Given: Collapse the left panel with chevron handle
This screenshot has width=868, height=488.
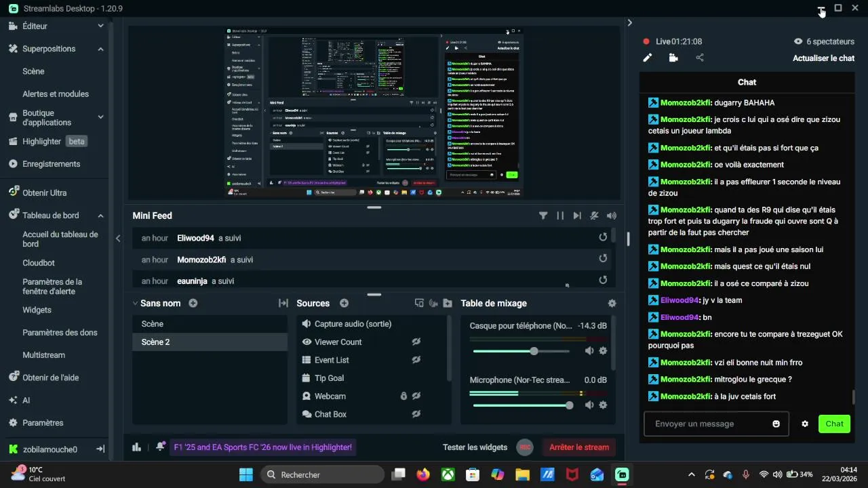Looking at the screenshot, I should coord(118,238).
